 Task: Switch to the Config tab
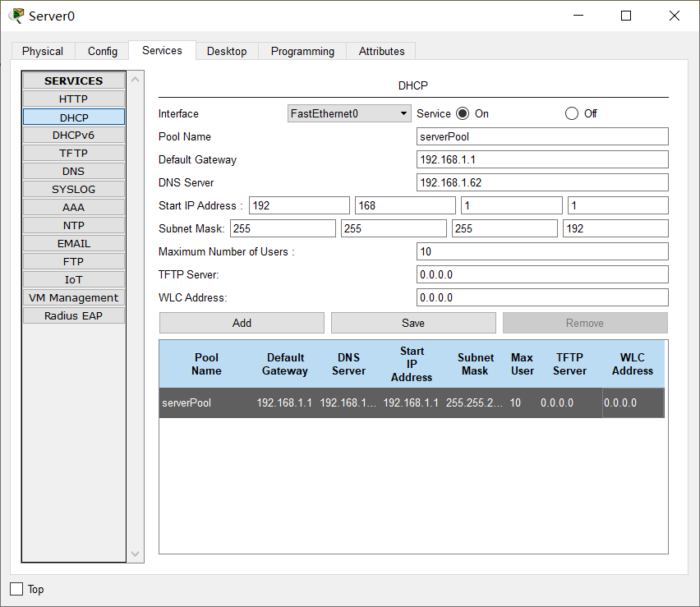[x=103, y=51]
